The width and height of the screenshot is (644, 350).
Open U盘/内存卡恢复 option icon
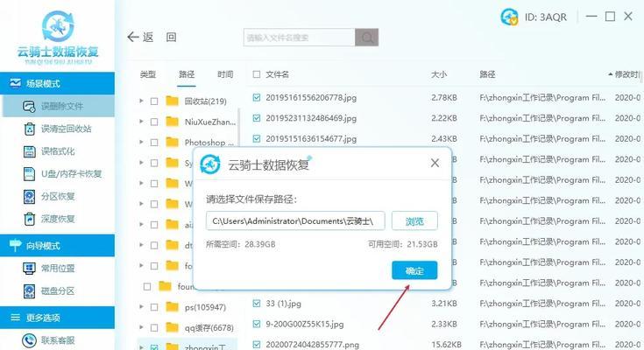point(29,174)
